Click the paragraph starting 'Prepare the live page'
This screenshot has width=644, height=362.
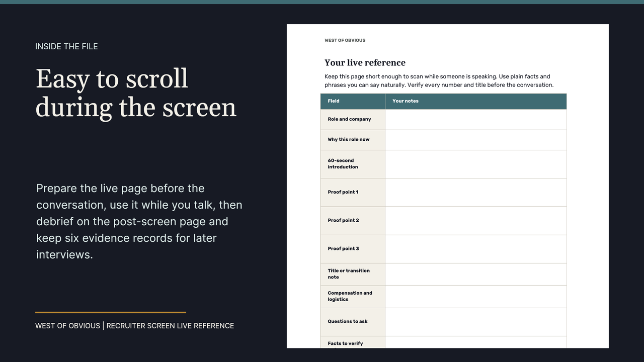[x=139, y=221]
